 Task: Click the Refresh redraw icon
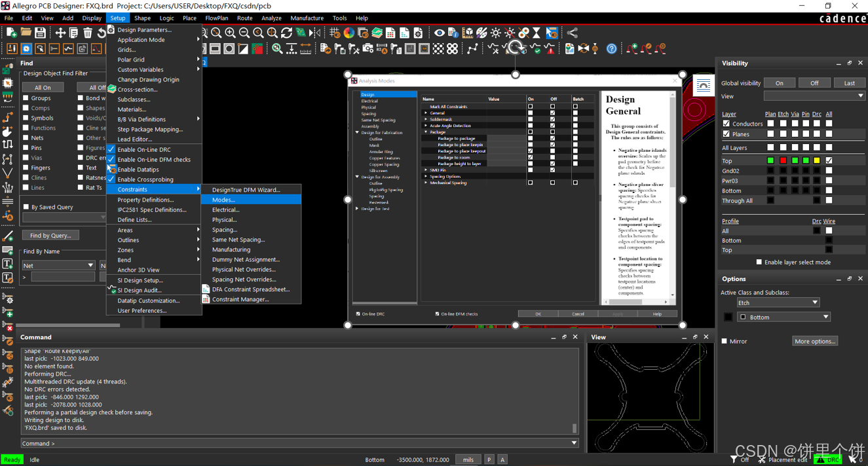286,33
